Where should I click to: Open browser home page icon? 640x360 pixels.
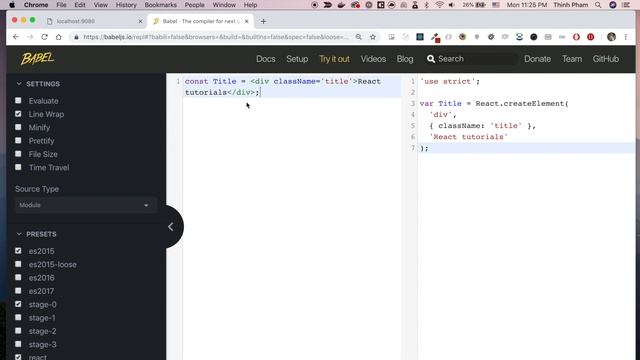tap(59, 37)
